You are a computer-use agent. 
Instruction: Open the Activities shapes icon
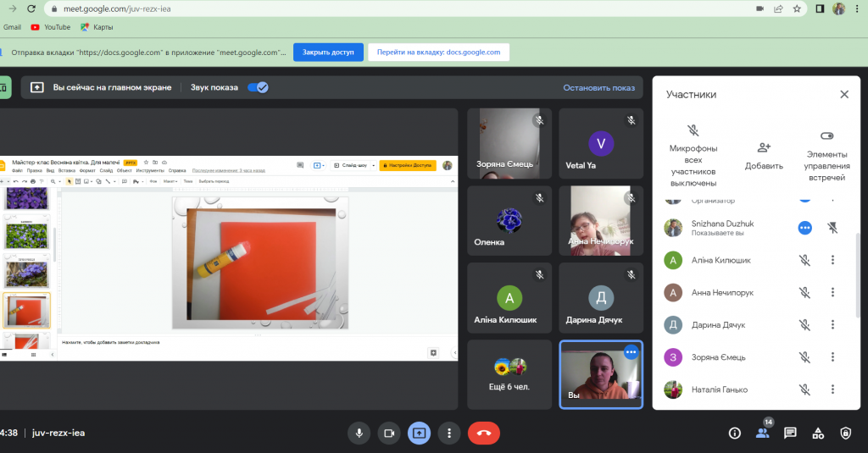click(818, 433)
